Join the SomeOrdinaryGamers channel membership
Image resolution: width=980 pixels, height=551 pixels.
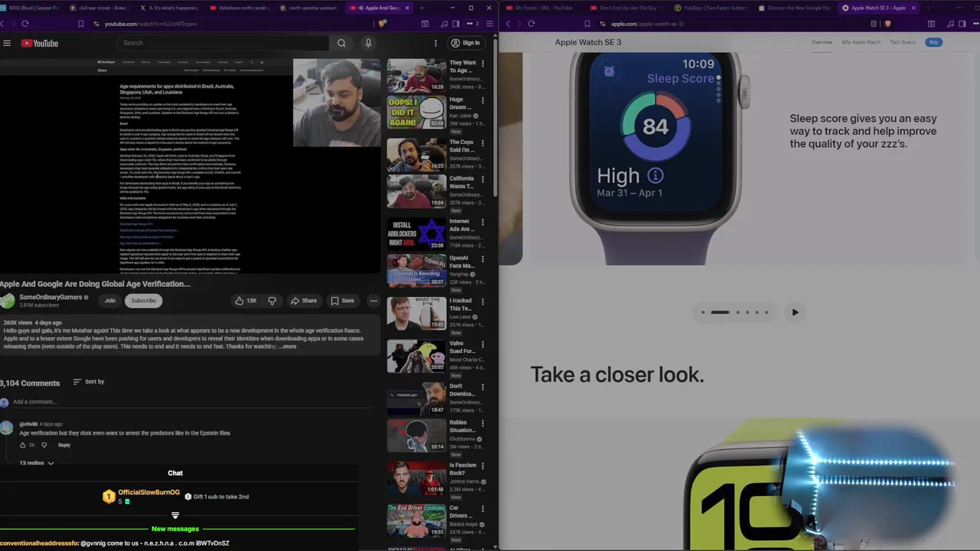click(x=109, y=301)
